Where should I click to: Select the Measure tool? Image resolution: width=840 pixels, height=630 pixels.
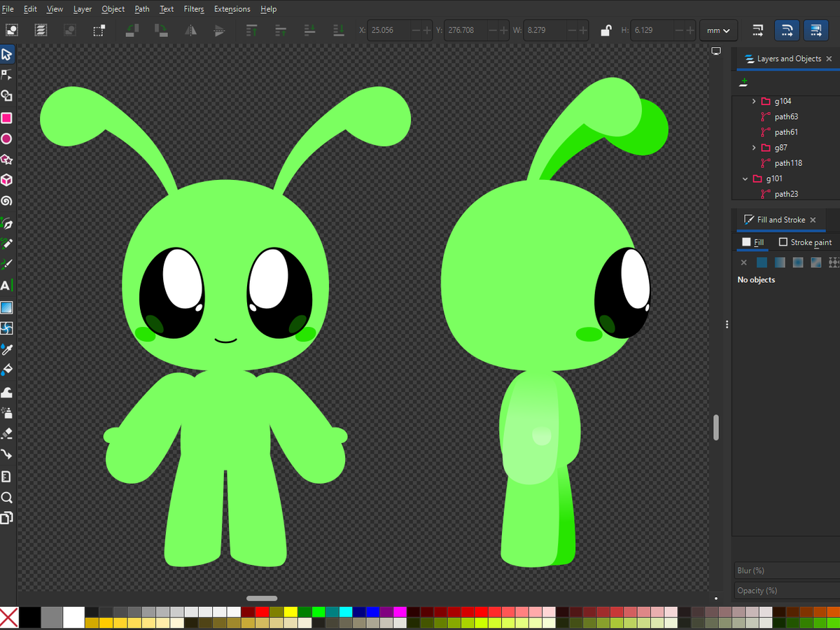7,477
